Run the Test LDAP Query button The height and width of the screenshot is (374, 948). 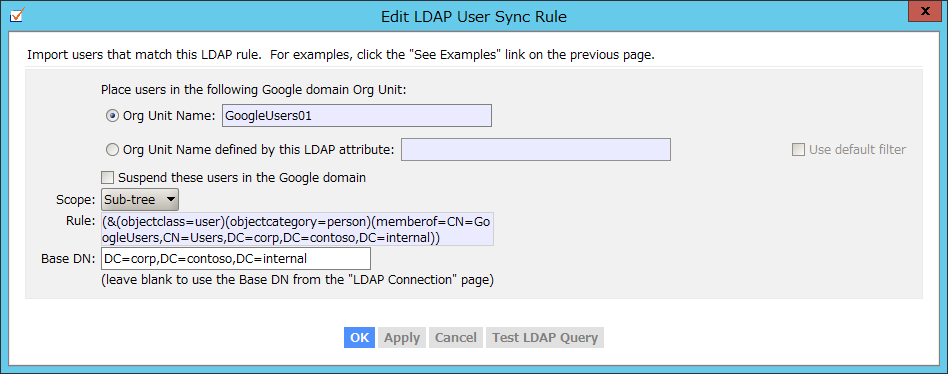(x=545, y=337)
